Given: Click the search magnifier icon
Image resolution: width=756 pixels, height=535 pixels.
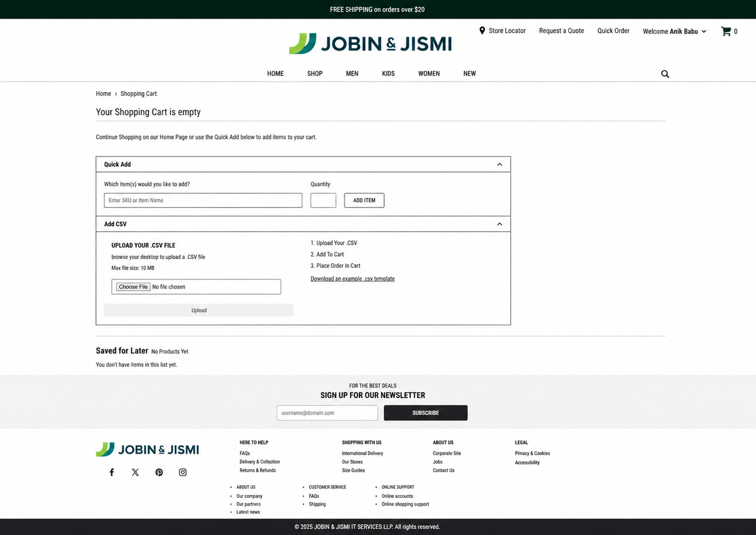Looking at the screenshot, I should [x=665, y=74].
